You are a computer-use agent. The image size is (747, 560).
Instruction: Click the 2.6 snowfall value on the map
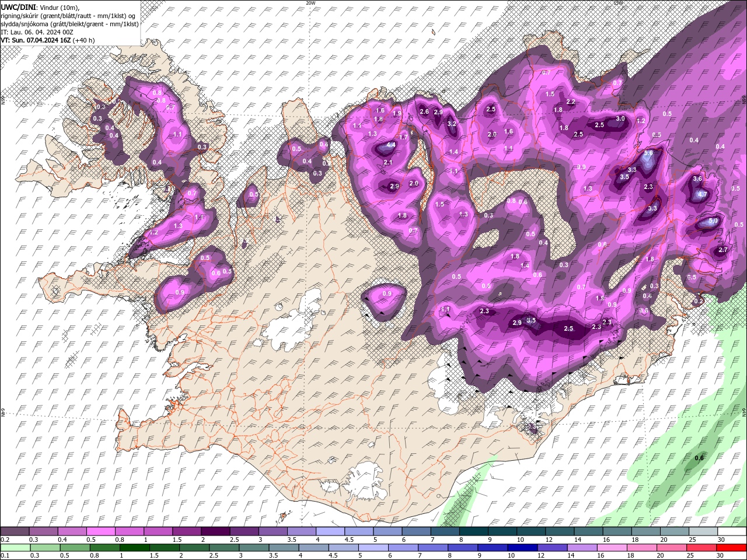tap(424, 112)
